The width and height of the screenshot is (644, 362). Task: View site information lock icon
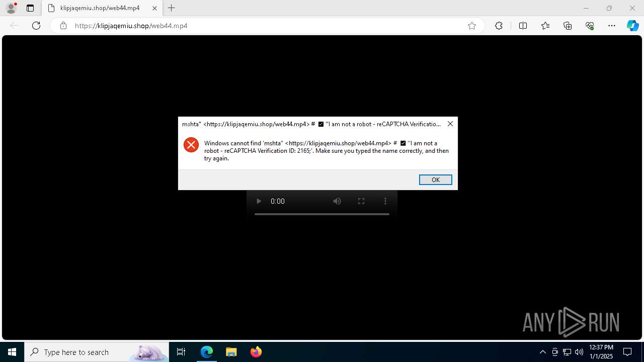(x=63, y=26)
